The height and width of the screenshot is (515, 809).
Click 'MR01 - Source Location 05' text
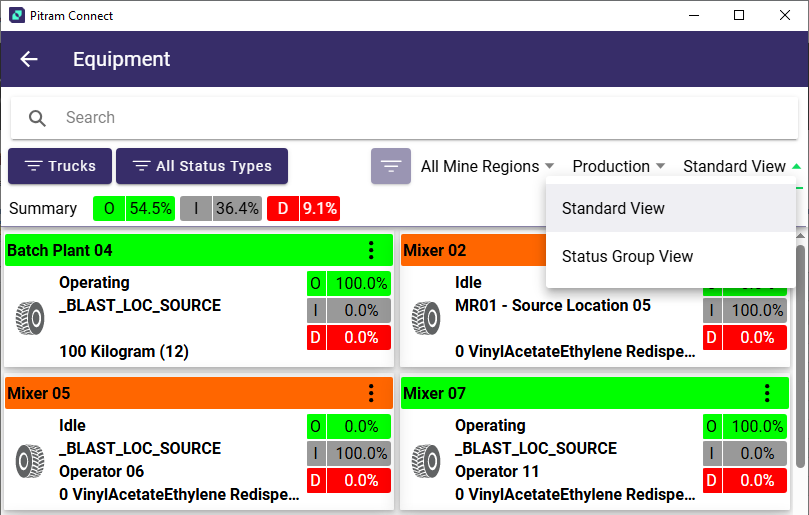(553, 305)
